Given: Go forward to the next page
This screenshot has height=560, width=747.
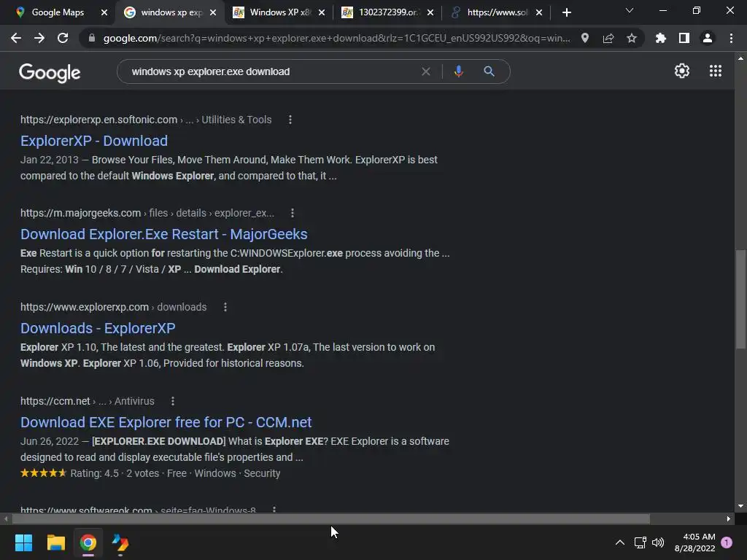Looking at the screenshot, I should [39, 38].
